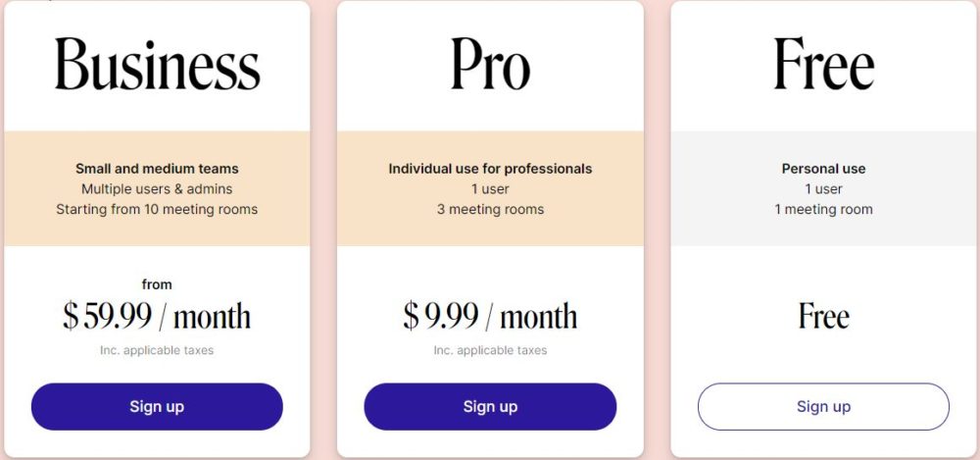Click Sign up under the Business plan
Image resolution: width=980 pixels, height=460 pixels.
click(x=157, y=406)
